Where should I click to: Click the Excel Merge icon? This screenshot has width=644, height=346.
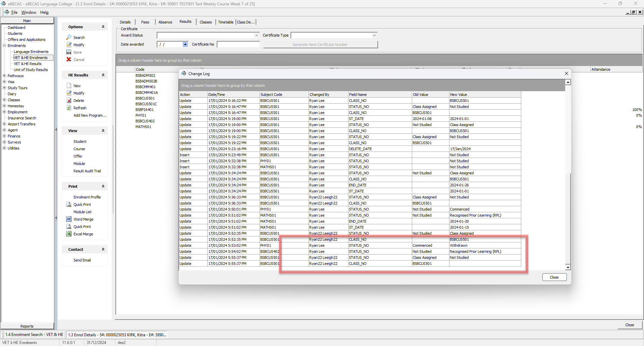point(69,234)
